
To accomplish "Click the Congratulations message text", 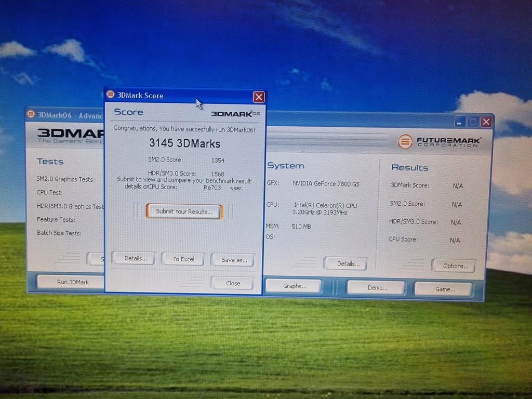I will [x=184, y=129].
